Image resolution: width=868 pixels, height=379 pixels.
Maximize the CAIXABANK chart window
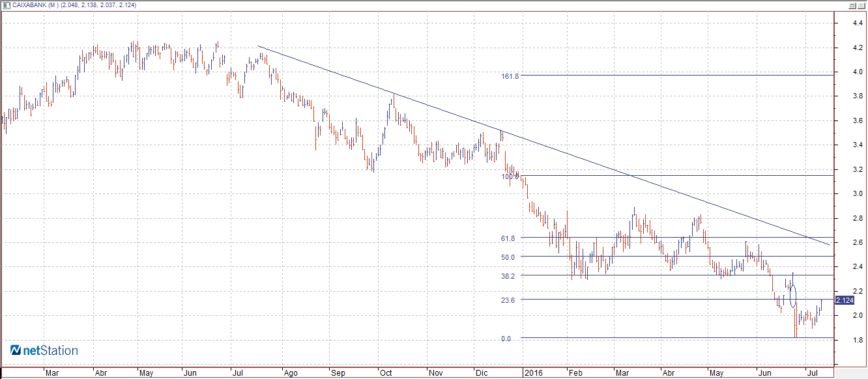point(852,5)
